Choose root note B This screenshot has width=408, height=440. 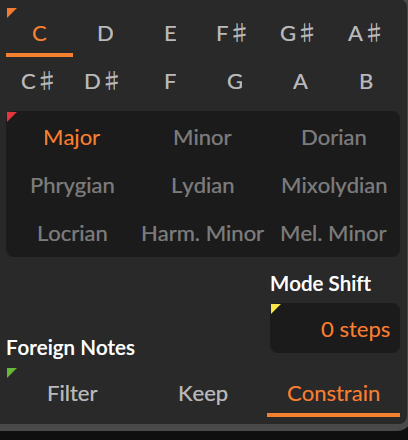pos(366,82)
